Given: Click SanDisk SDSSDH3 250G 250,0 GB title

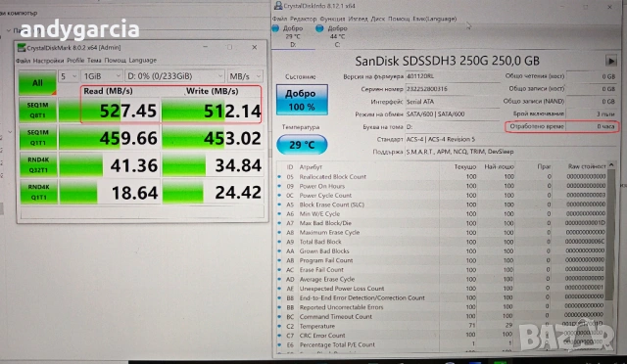Looking at the screenshot, I should 447,61.
